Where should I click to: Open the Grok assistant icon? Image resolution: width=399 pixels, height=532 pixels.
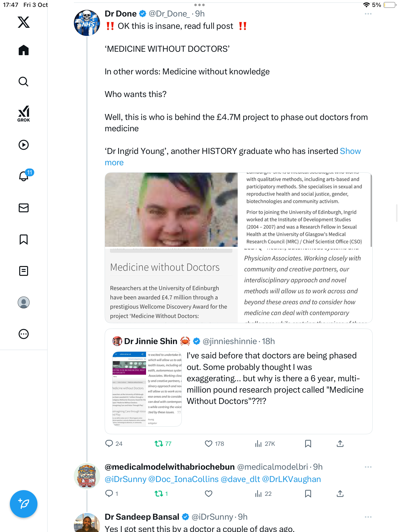point(24,114)
